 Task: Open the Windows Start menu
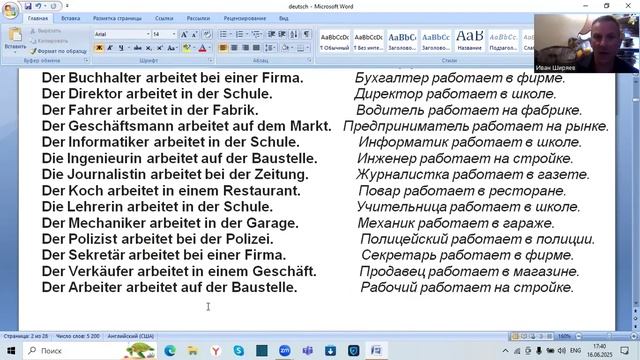(x=11, y=351)
